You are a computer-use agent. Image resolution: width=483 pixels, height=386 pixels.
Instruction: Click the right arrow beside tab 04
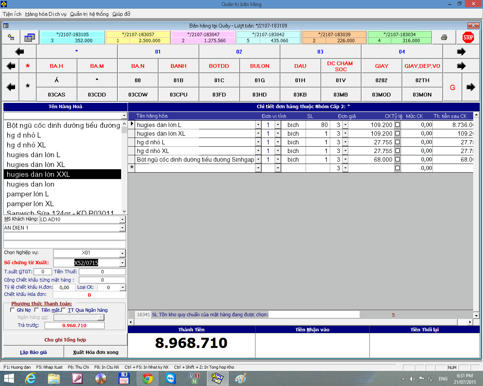tap(461, 52)
